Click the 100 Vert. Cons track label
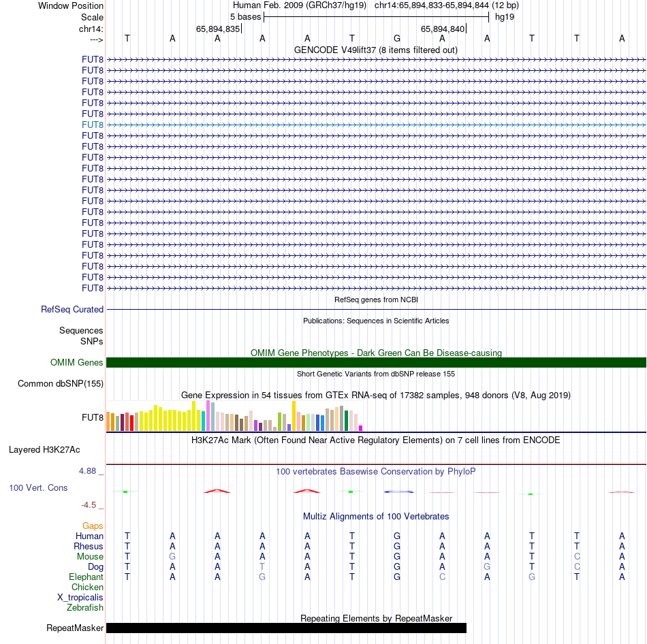This screenshot has width=647, height=644. click(x=38, y=487)
